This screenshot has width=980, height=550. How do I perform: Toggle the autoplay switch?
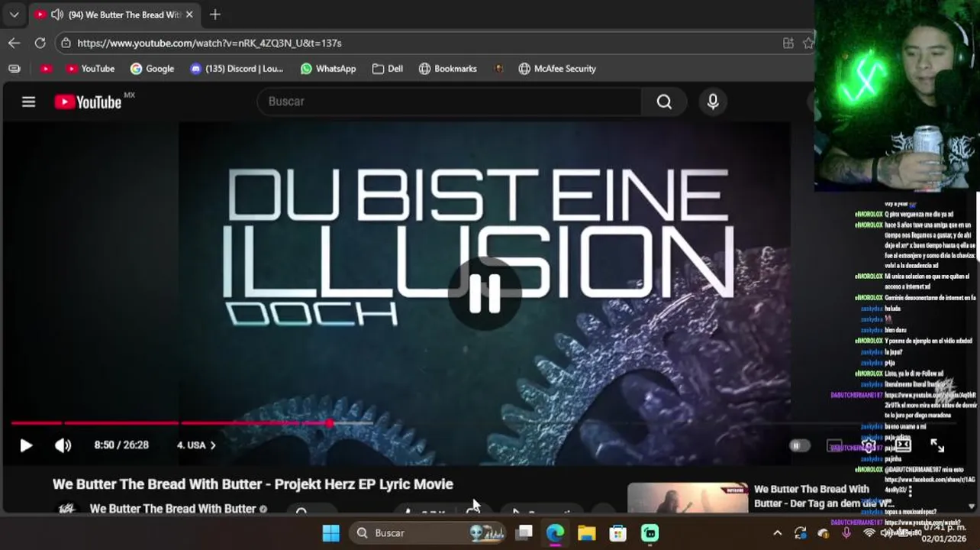pos(799,445)
